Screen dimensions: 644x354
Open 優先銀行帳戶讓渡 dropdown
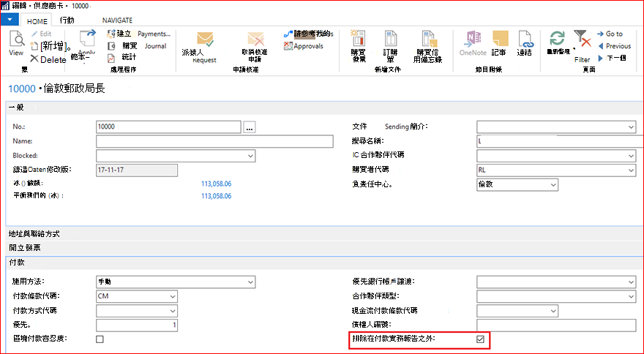coord(632,282)
